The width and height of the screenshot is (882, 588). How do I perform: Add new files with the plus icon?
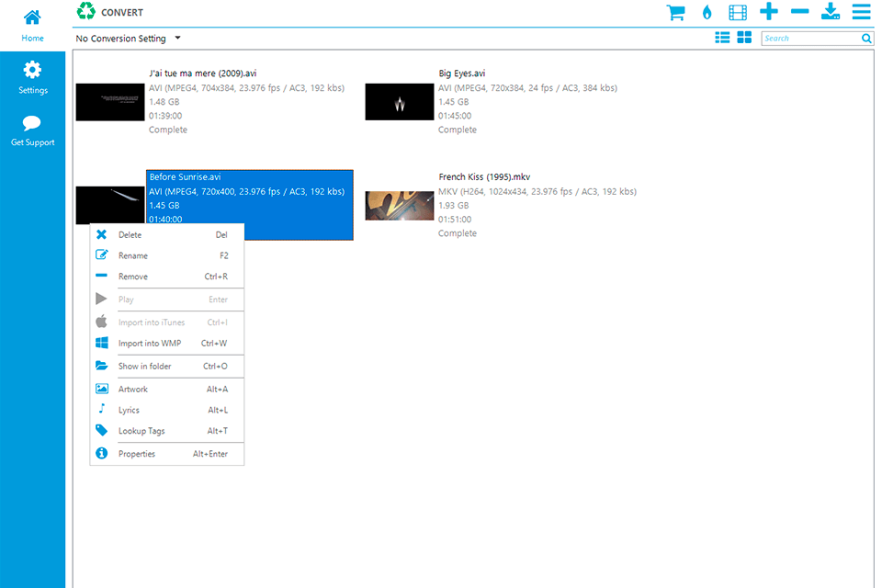(768, 13)
